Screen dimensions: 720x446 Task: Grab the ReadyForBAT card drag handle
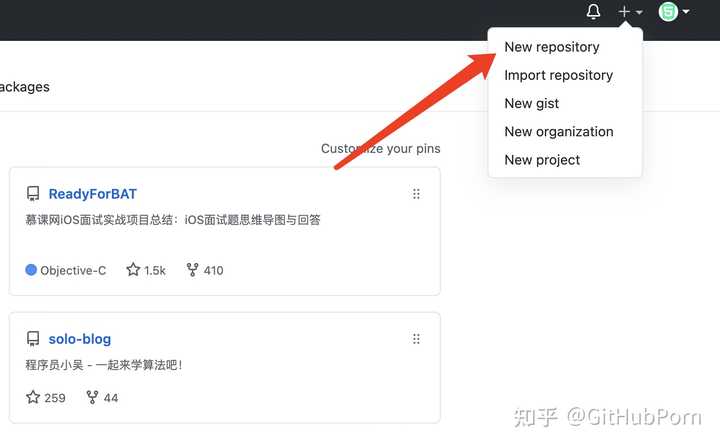pos(416,194)
